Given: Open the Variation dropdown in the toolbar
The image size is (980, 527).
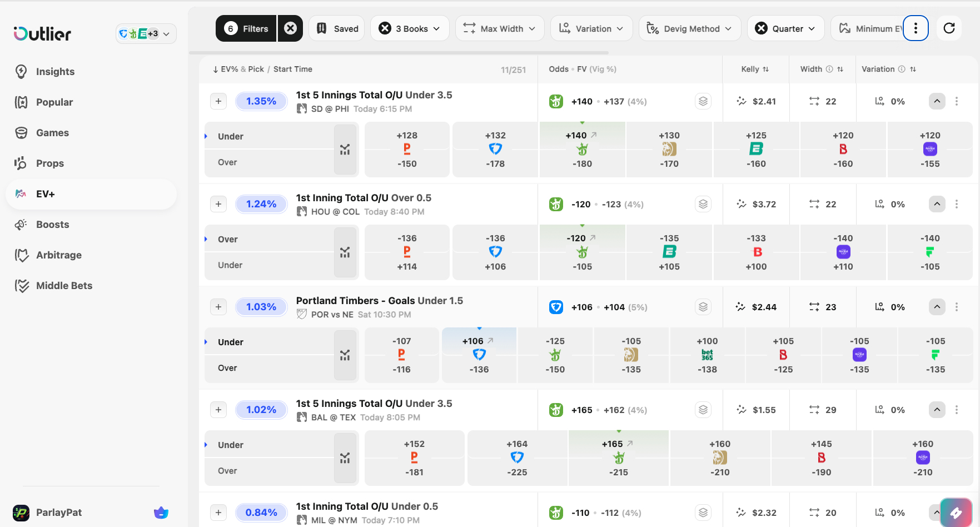Looking at the screenshot, I should pos(591,28).
